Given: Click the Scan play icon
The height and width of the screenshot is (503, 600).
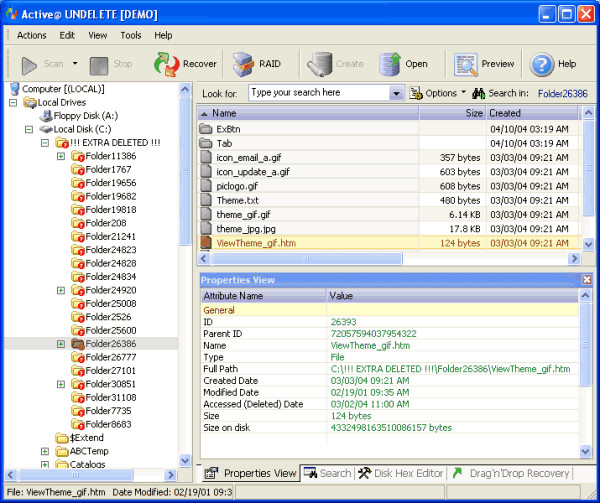Looking at the screenshot, I should [x=29, y=65].
